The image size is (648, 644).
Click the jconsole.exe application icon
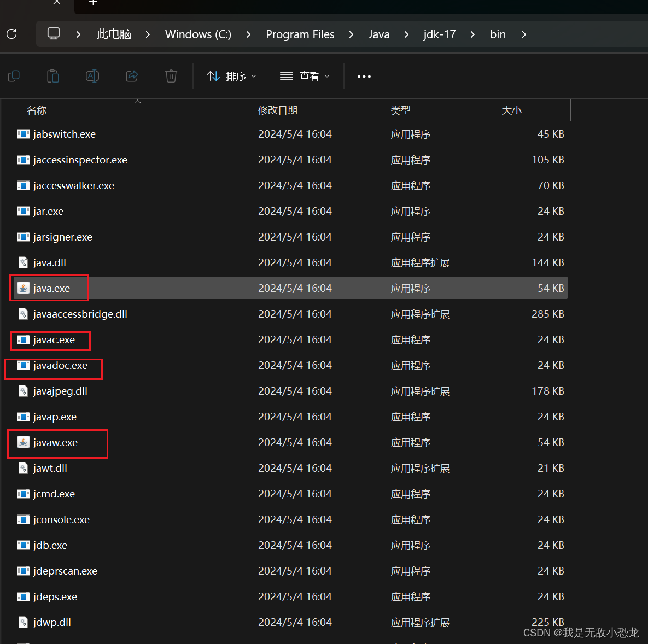click(23, 519)
